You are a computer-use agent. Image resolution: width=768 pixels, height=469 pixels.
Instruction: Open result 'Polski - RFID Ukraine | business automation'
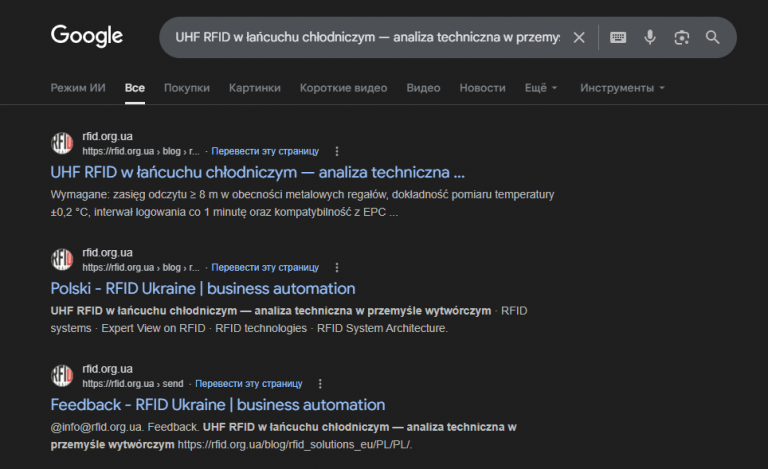[x=203, y=288]
